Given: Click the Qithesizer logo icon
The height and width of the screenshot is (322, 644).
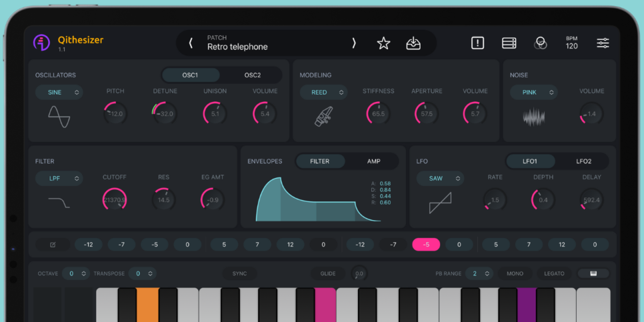Looking at the screenshot, I should (42, 43).
